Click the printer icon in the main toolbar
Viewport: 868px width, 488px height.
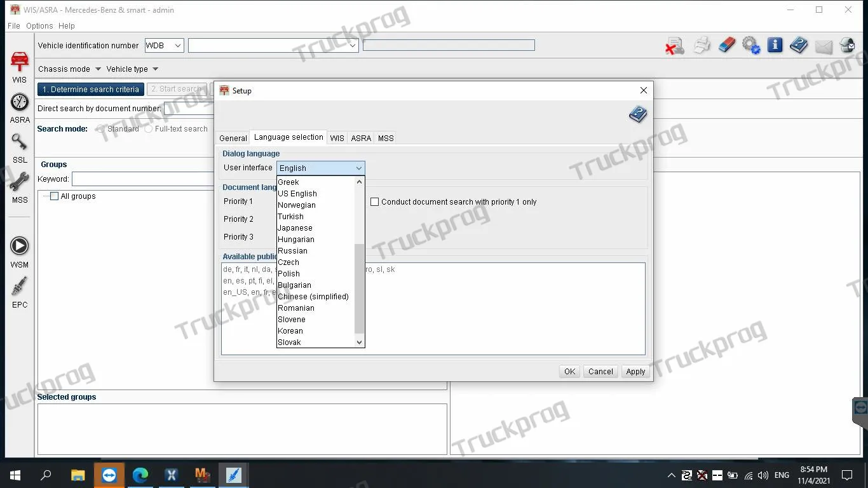click(702, 46)
